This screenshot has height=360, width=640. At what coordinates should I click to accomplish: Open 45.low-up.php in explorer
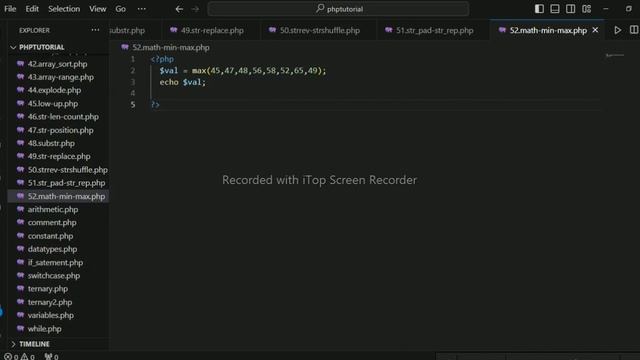(x=58, y=104)
